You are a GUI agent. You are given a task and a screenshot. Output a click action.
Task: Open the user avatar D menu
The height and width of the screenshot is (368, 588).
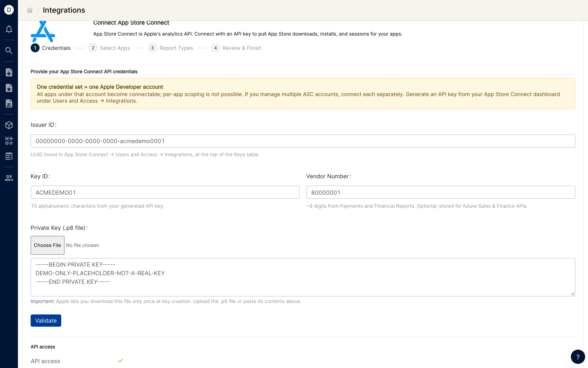point(9,10)
